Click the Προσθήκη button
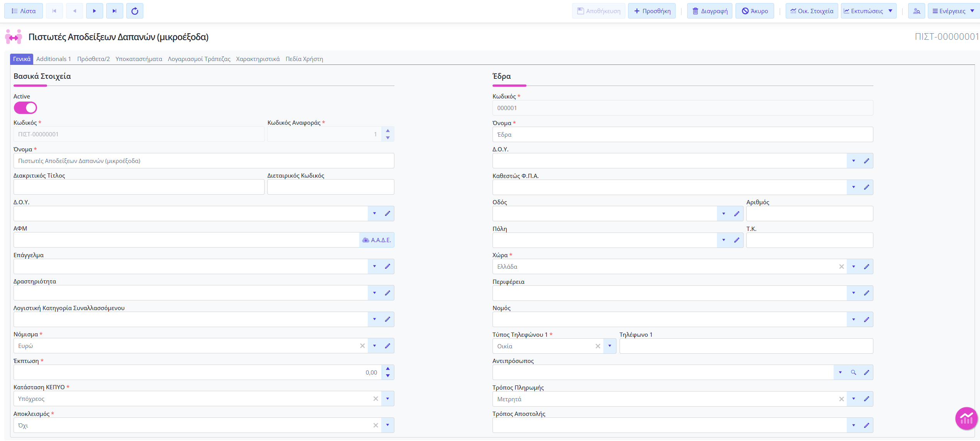 coord(652,11)
